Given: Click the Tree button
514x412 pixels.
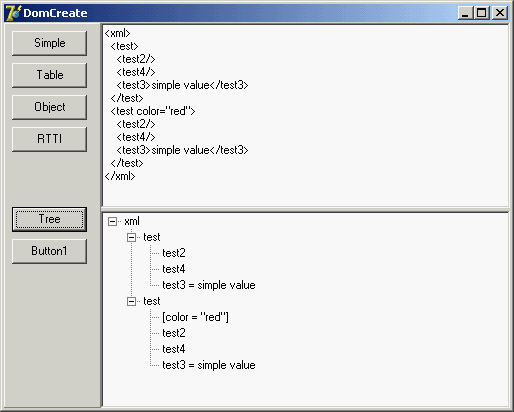Looking at the screenshot, I should [x=49, y=219].
